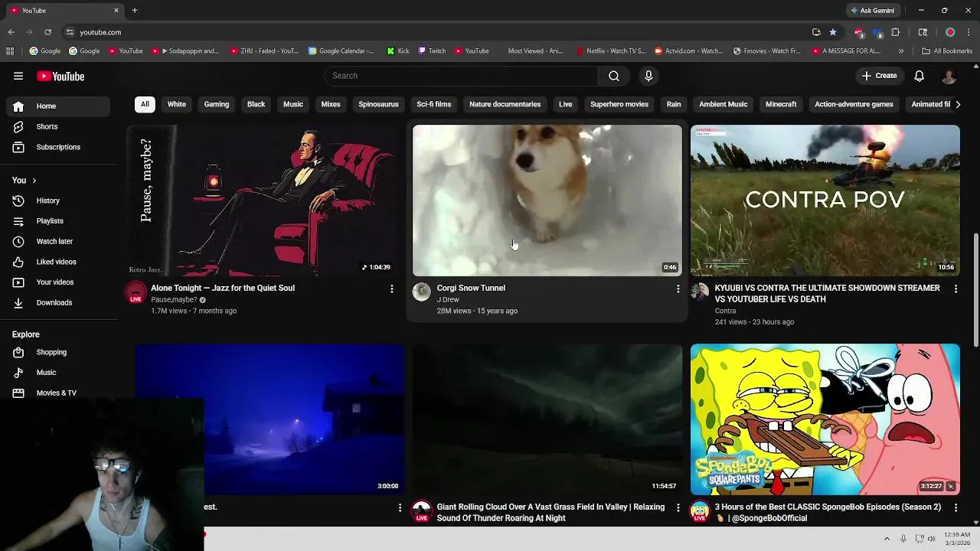Click the Pause,maybe? channel avatar

click(x=136, y=292)
